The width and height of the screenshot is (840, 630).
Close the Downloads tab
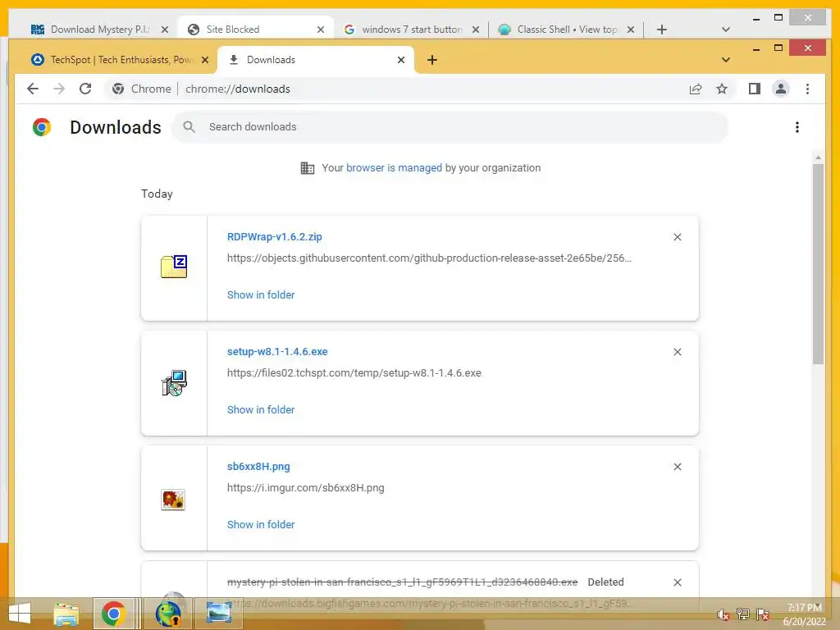click(400, 60)
